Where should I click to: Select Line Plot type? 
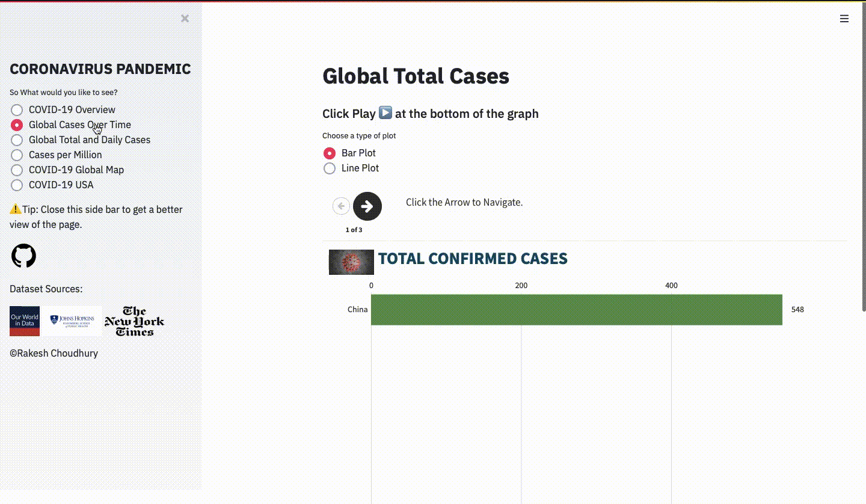(330, 168)
